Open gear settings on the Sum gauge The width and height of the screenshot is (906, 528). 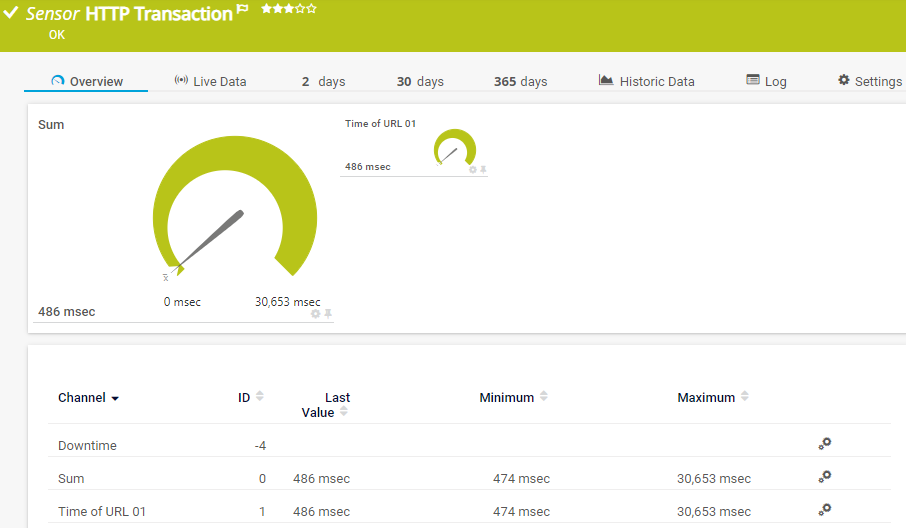click(316, 314)
